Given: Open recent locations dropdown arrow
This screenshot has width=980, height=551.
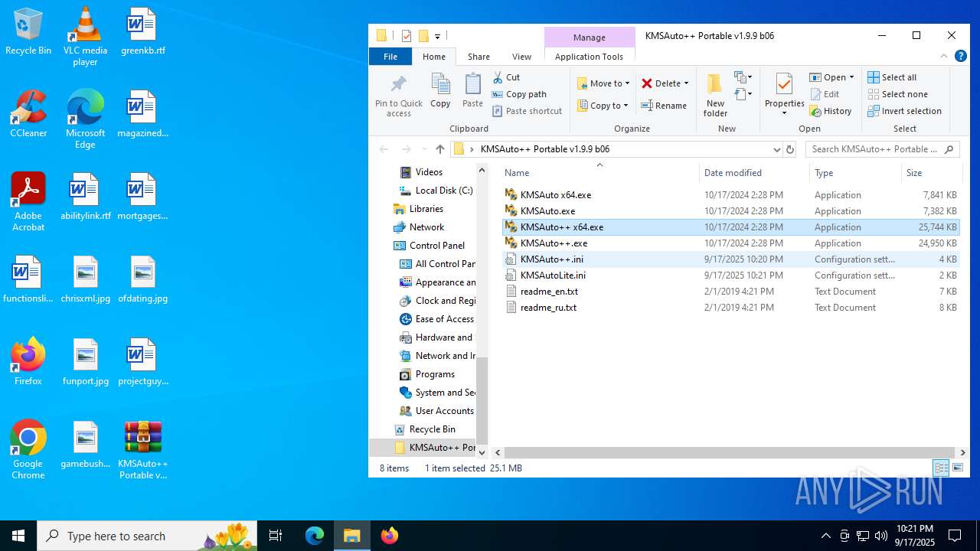Looking at the screenshot, I should point(423,149).
